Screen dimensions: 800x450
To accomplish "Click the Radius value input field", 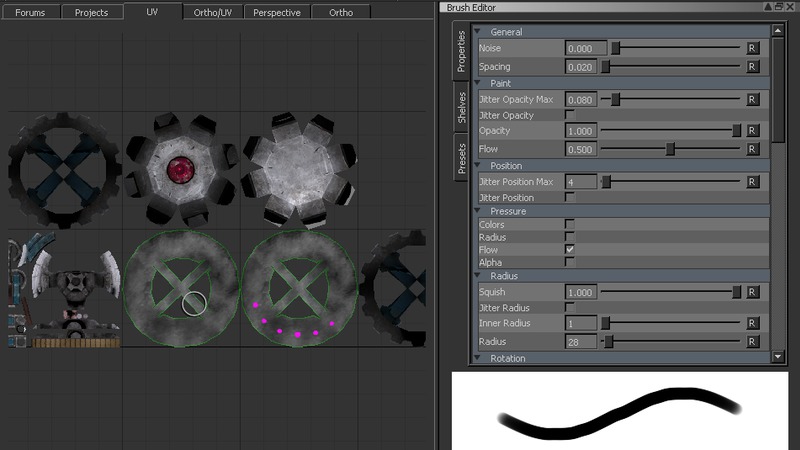I will click(581, 341).
